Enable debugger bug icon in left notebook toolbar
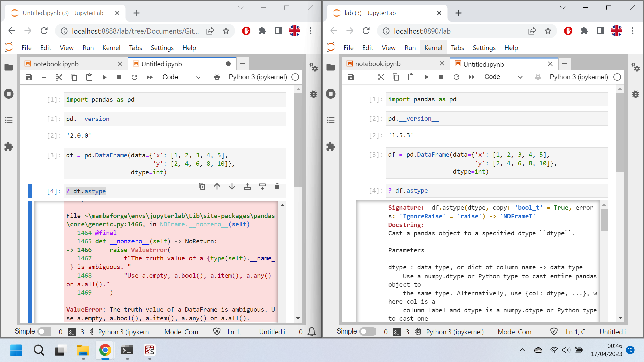 point(217,77)
